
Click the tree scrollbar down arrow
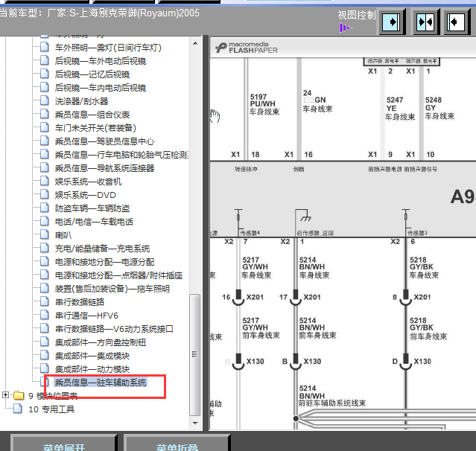click(x=195, y=423)
